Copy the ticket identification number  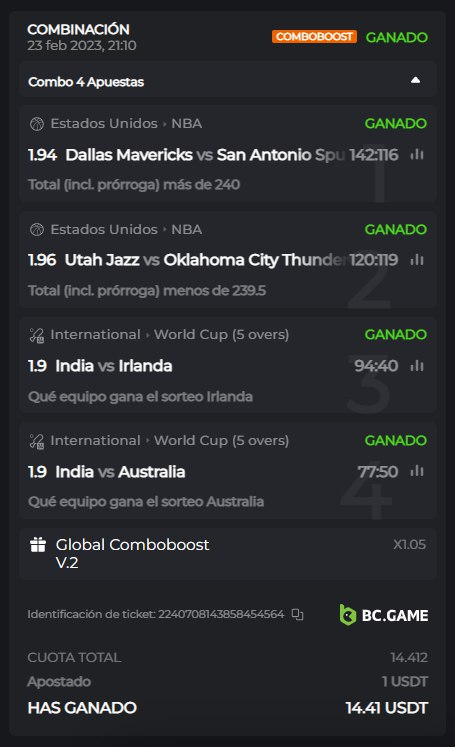point(298,615)
